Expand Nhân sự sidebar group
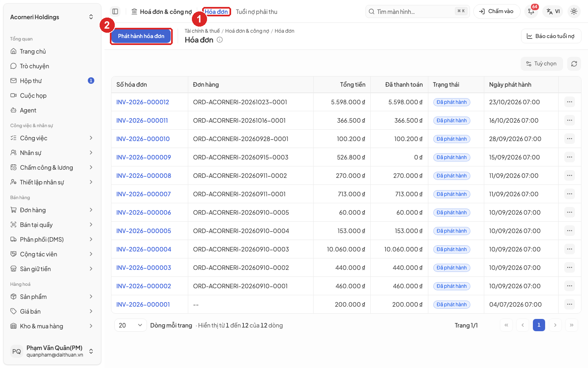This screenshot has width=588, height=368. pyautogui.click(x=52, y=153)
